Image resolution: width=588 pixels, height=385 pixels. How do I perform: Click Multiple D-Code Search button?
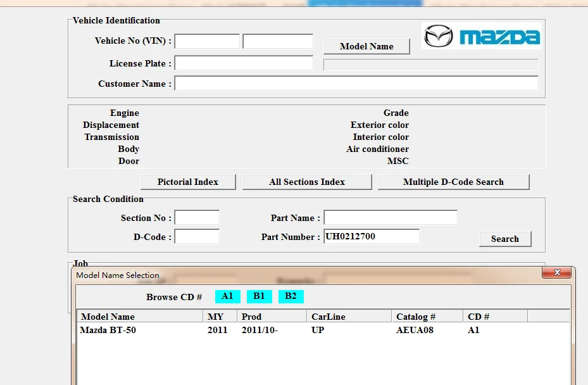(453, 182)
